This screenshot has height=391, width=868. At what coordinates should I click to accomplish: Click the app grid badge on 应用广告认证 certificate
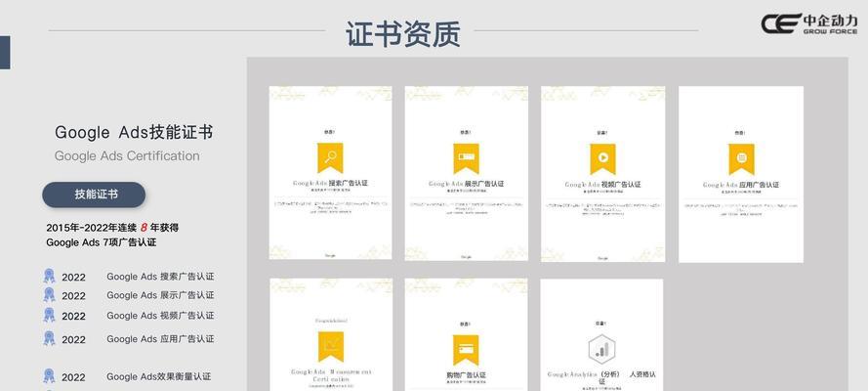point(741,159)
